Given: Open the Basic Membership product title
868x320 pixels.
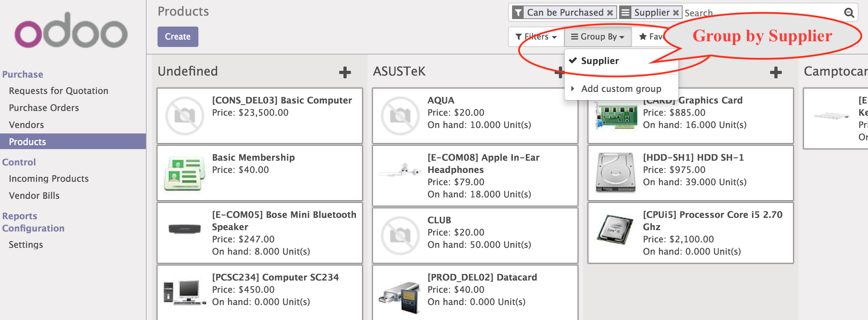Looking at the screenshot, I should (253, 158).
